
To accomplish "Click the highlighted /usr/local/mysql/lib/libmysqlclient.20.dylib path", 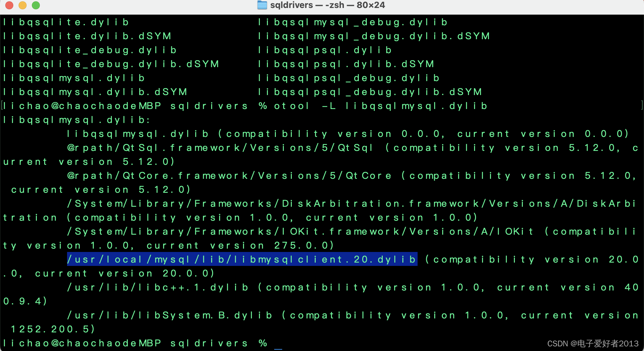I will click(x=242, y=259).
